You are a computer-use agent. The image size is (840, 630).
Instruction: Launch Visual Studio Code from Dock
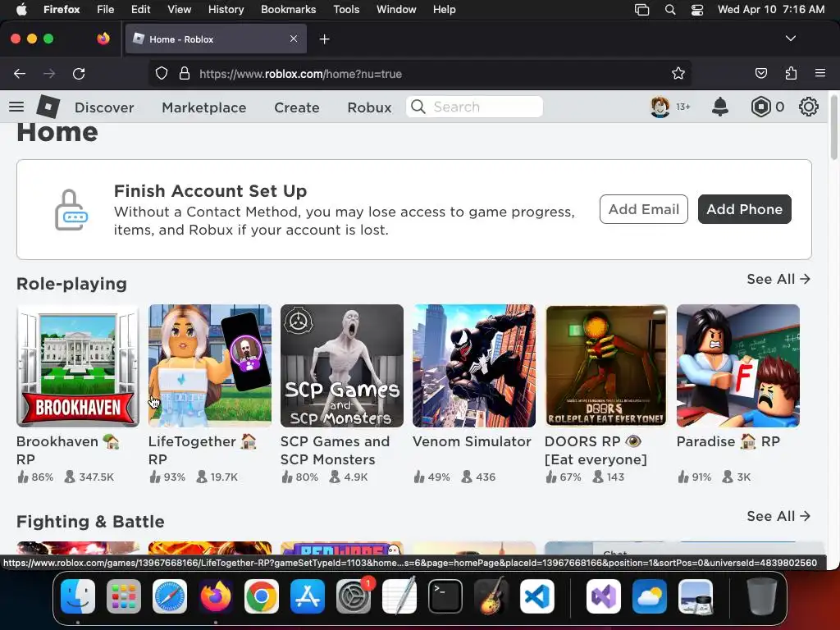pyautogui.click(x=537, y=596)
